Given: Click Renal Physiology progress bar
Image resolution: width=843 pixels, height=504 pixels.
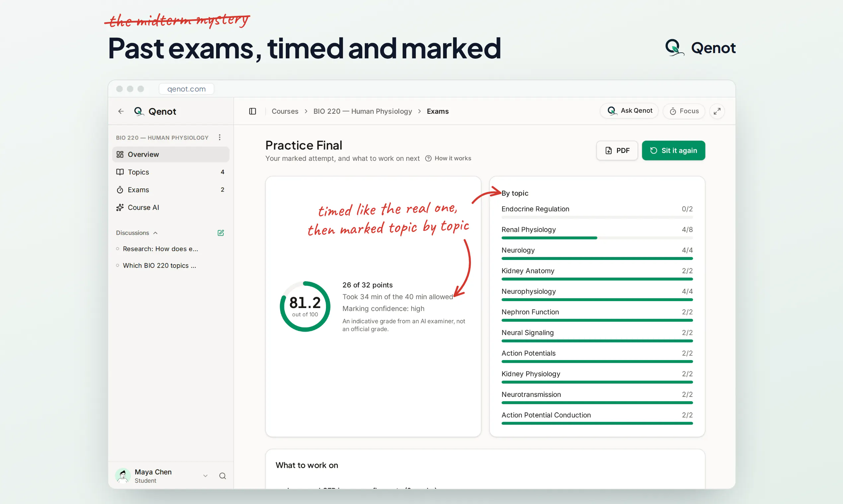Looking at the screenshot, I should click(597, 238).
